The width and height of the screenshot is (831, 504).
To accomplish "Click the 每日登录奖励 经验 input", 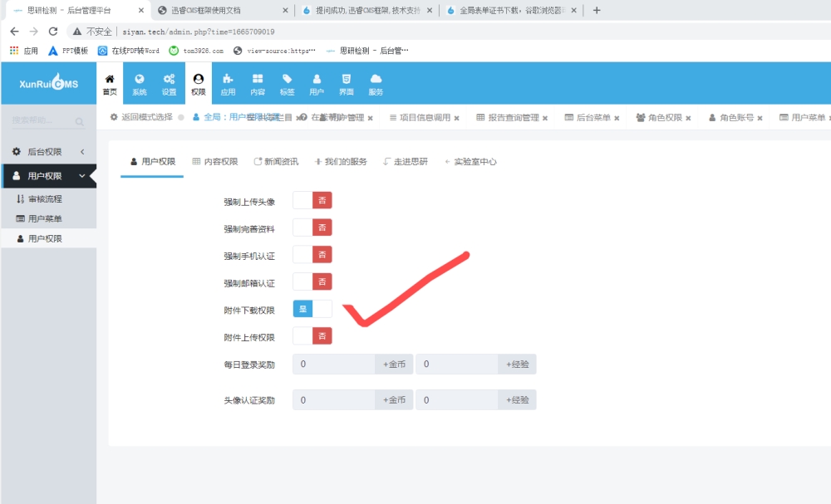I will tap(457, 365).
